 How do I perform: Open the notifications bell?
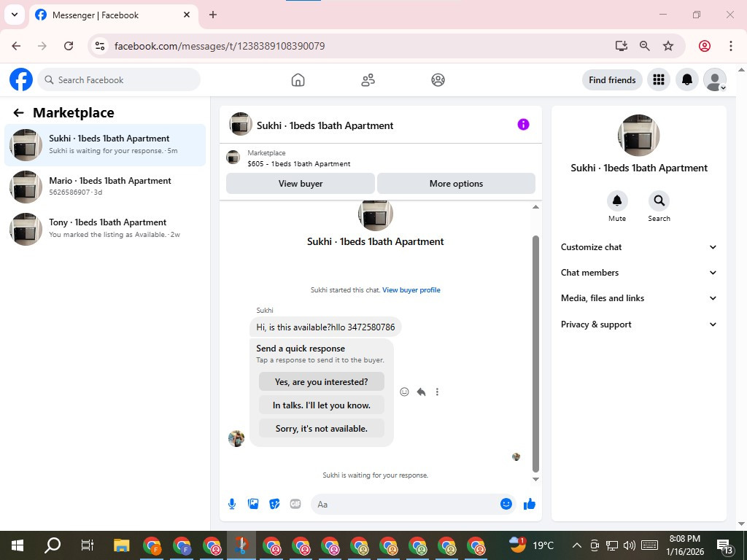pyautogui.click(x=686, y=79)
